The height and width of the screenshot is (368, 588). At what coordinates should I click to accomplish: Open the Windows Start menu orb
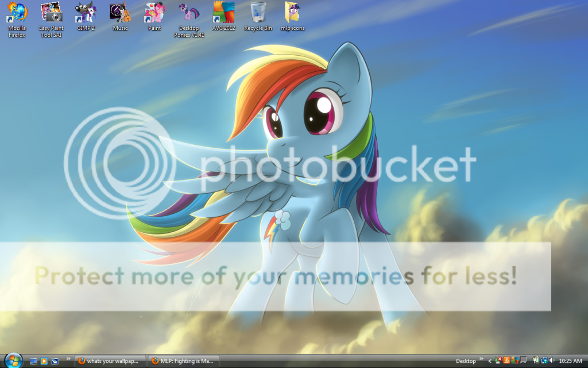tap(14, 361)
